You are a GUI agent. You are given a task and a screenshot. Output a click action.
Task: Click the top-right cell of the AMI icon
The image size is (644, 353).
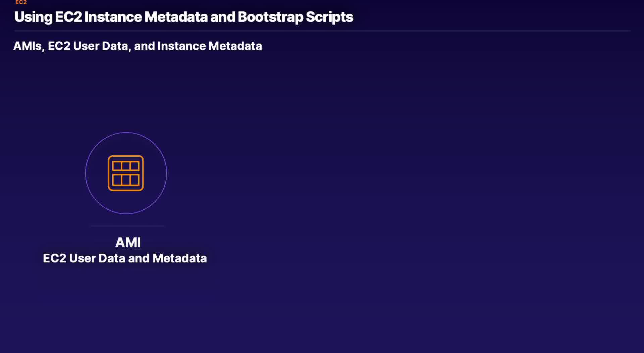pos(135,166)
